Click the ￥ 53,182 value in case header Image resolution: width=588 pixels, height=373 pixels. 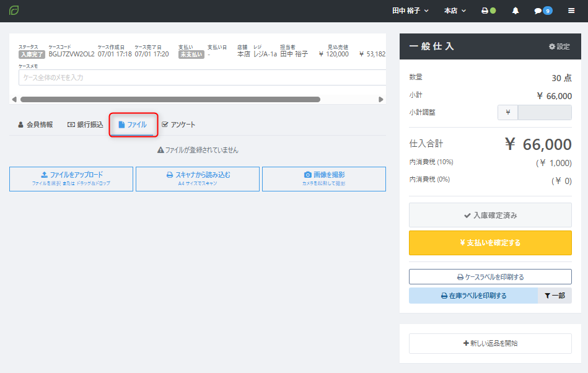[372, 55]
